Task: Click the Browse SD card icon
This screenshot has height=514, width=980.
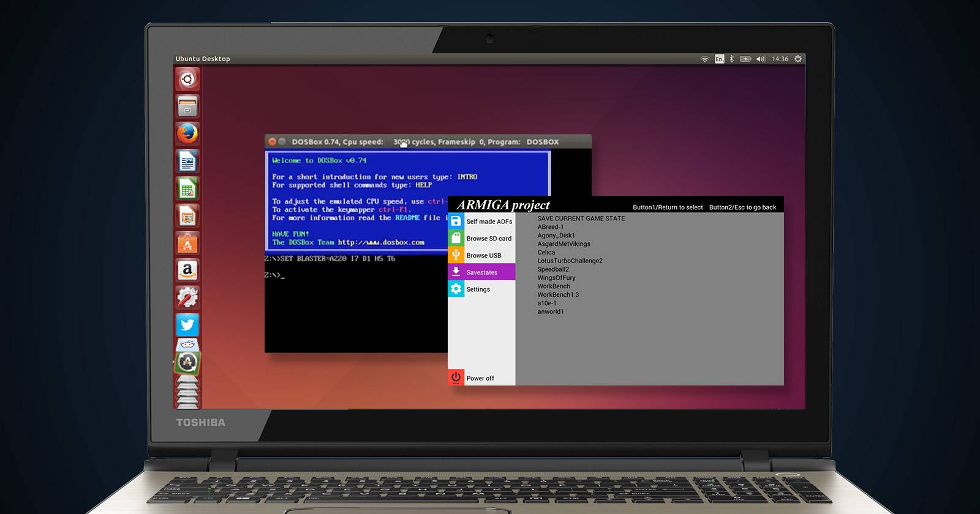Action: tap(456, 238)
